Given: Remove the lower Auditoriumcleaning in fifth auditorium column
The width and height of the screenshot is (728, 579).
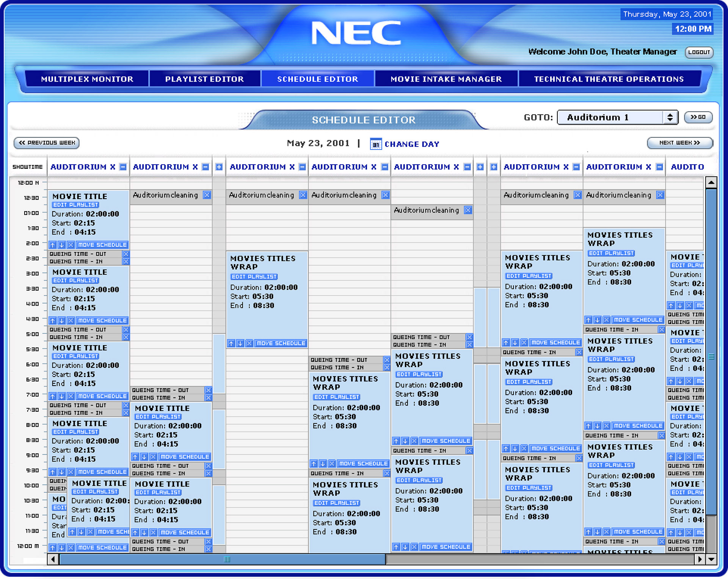Looking at the screenshot, I should [x=468, y=210].
